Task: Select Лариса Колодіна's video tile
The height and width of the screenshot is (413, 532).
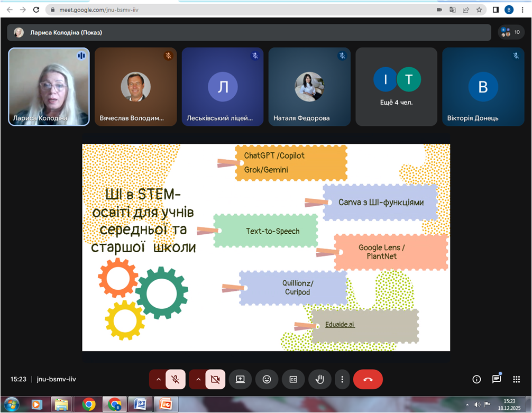Action: click(49, 87)
